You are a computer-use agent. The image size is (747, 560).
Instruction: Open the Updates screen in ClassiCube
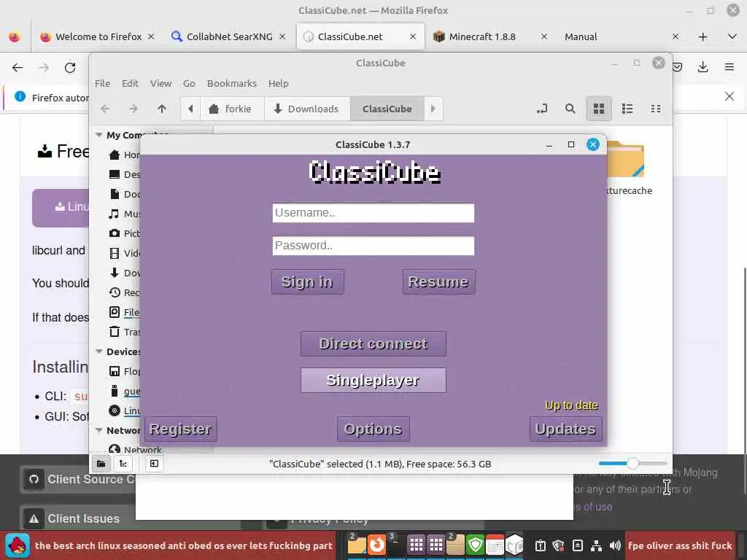pyautogui.click(x=565, y=429)
